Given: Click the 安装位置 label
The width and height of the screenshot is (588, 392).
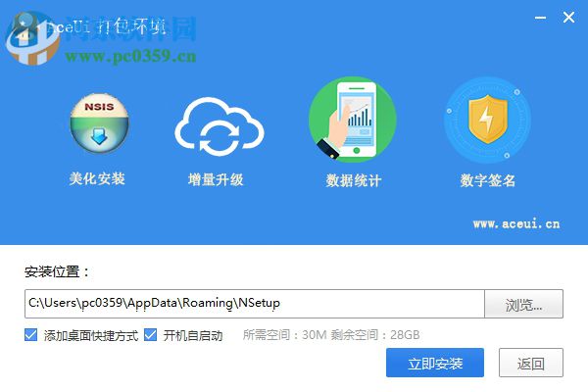Looking at the screenshot, I should tap(57, 271).
